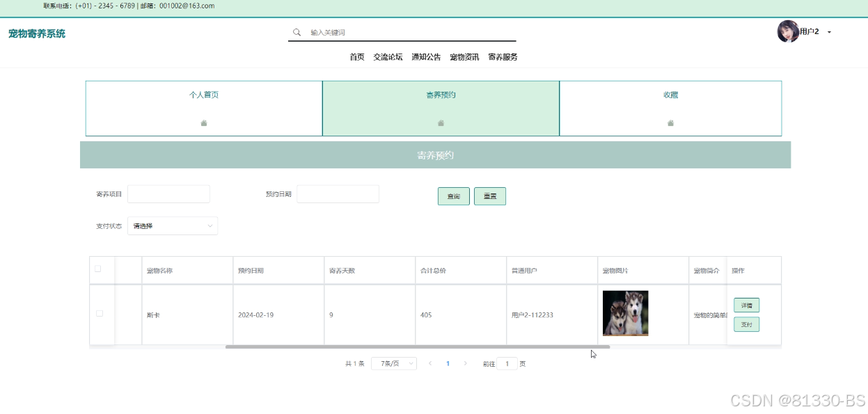Click the home icon under 个人首页
Screen dimensions: 868x414
coord(204,122)
